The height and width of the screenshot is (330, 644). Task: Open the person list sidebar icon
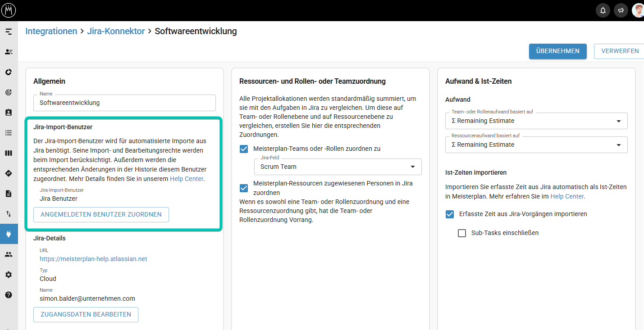coord(9,52)
